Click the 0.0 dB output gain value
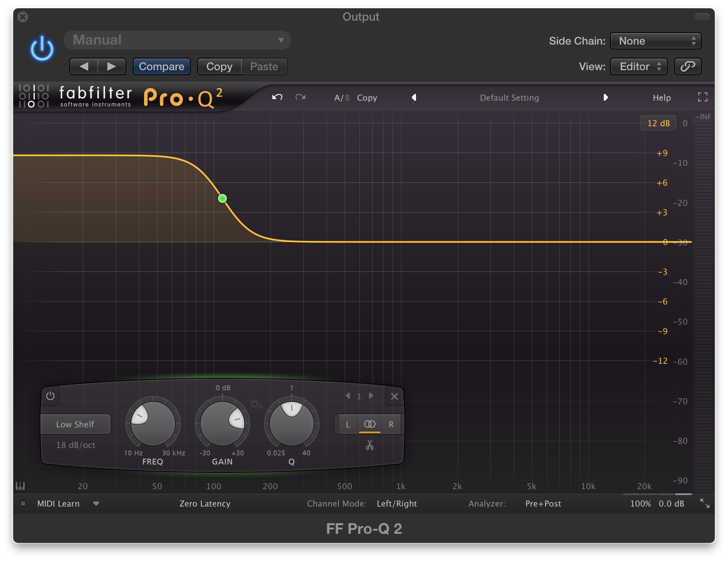Screen dimensions: 728x561 tap(671, 504)
